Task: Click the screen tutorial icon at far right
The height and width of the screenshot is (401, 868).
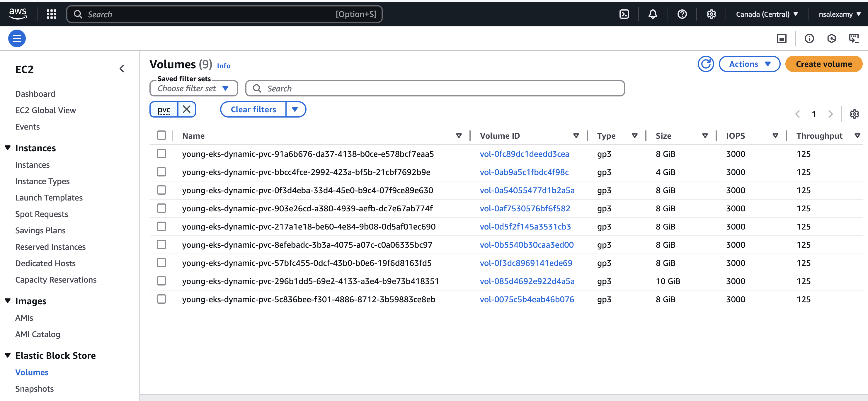Action: [x=854, y=38]
